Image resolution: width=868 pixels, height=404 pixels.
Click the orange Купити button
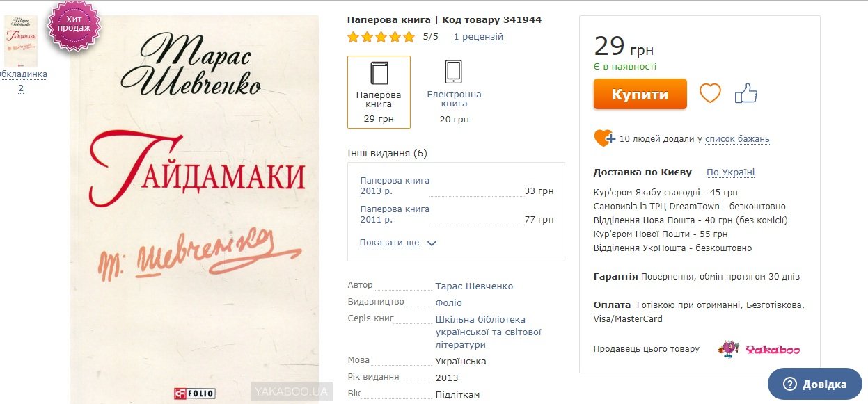pyautogui.click(x=640, y=94)
